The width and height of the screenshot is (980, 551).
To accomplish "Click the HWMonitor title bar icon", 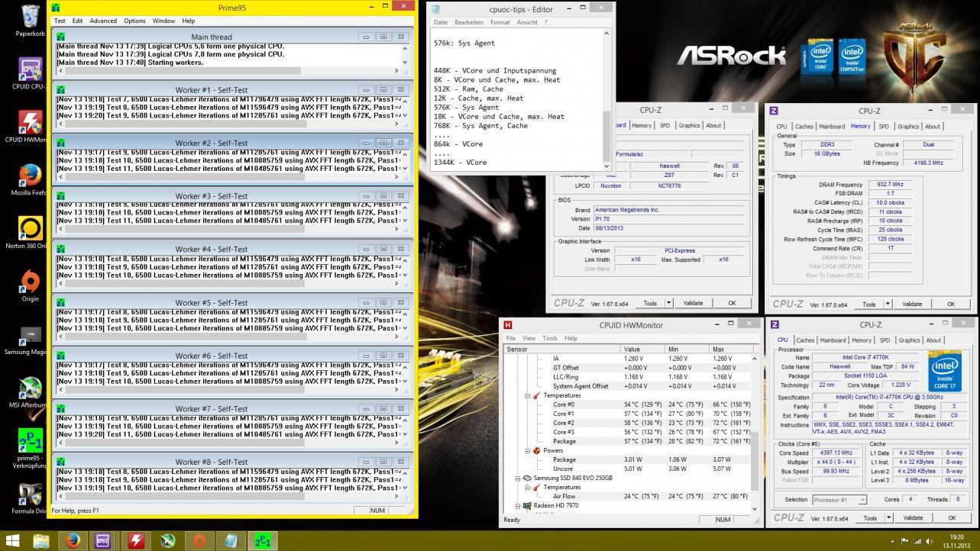I will 508,325.
